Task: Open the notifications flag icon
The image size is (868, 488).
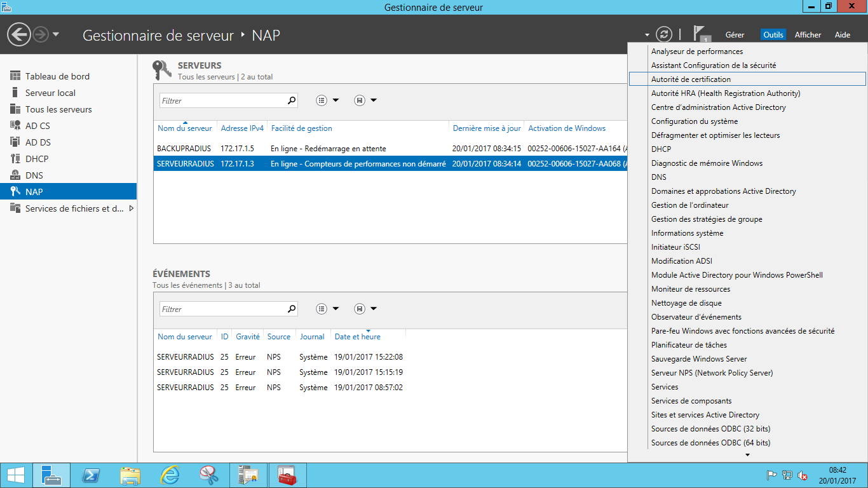Action: (700, 34)
